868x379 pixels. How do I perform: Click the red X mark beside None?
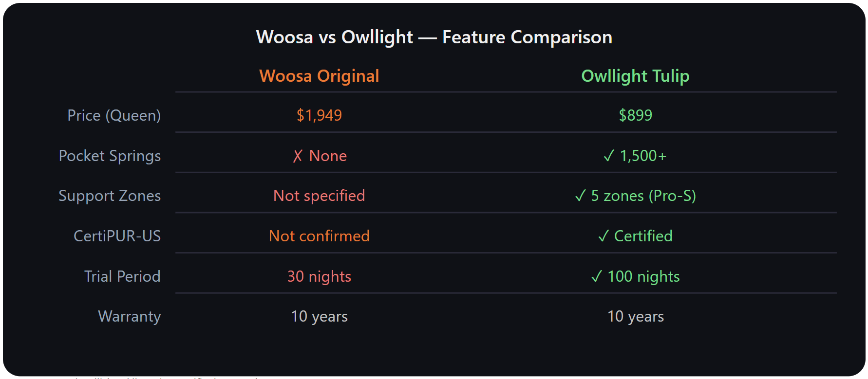coord(298,156)
